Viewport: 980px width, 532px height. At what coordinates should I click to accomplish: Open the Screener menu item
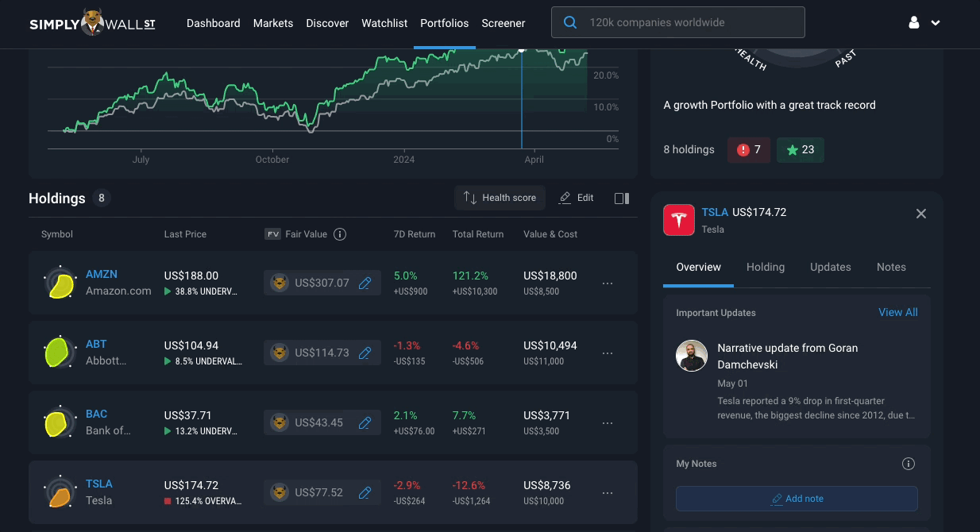[x=504, y=23]
